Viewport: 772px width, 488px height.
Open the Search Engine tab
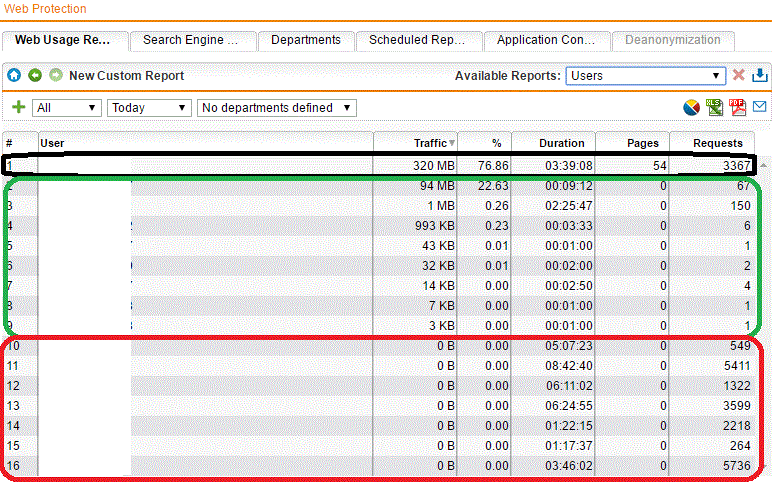(192, 41)
